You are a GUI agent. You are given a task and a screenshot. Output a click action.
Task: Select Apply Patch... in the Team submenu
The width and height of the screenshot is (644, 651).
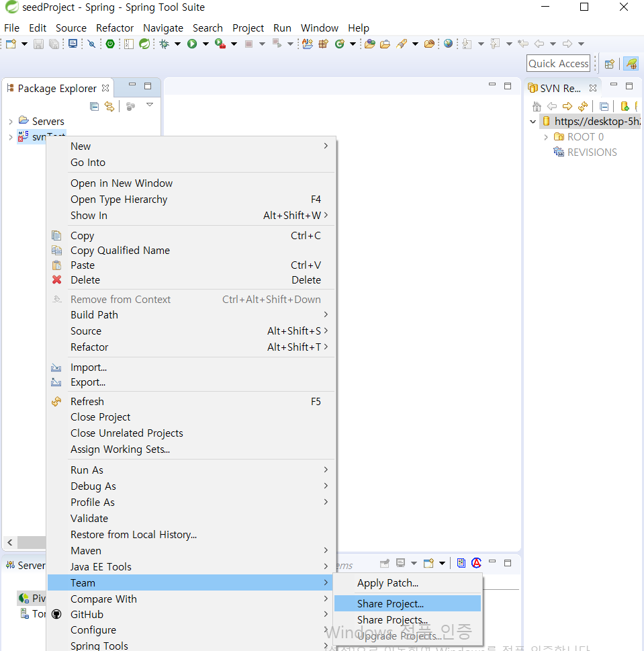point(408,583)
